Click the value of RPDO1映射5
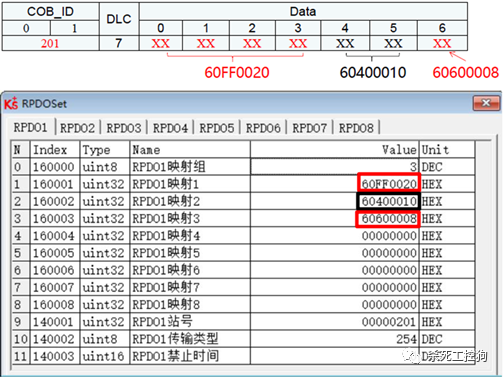This screenshot has height=378, width=503. point(335,253)
